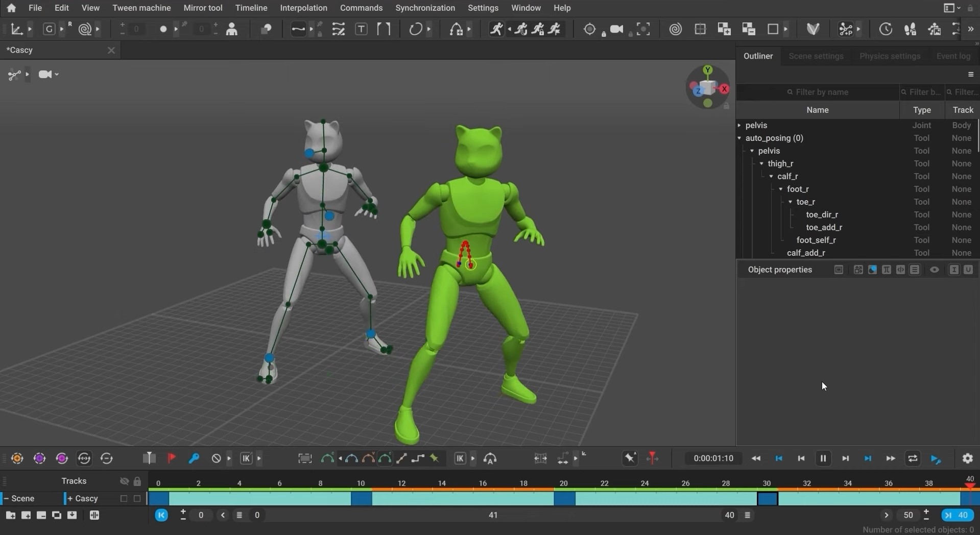Open the outliner hamburger options menu
The height and width of the screenshot is (535, 980).
click(971, 75)
